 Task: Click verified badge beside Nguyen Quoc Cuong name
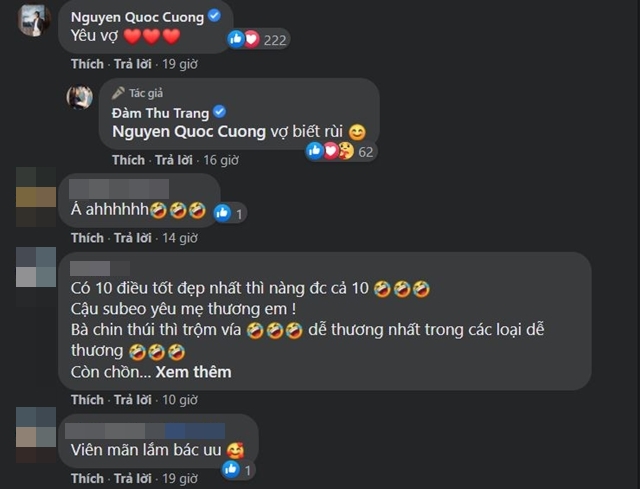pyautogui.click(x=214, y=16)
